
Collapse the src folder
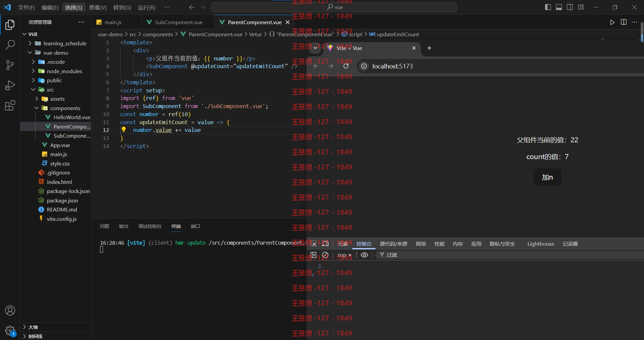click(x=33, y=90)
